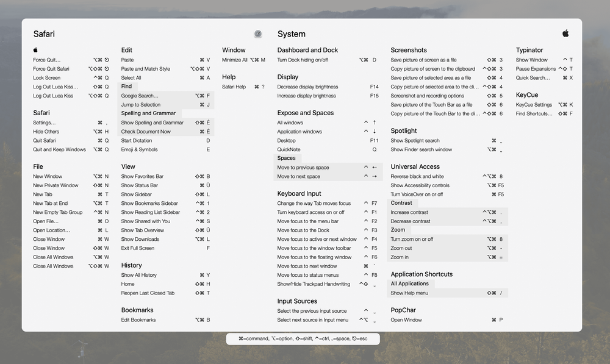The image size is (610, 364).
Task: Select Hide Others shortcut
Action: click(71, 132)
